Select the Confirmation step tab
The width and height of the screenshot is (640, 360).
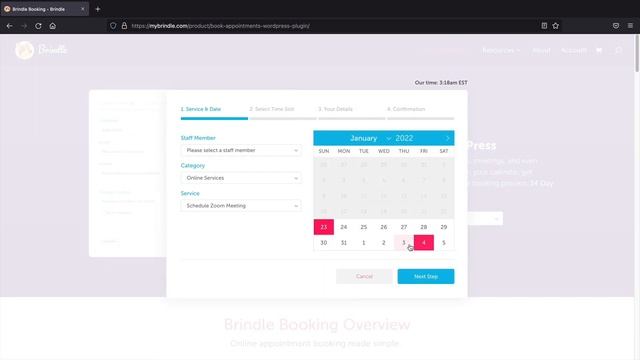click(420, 112)
